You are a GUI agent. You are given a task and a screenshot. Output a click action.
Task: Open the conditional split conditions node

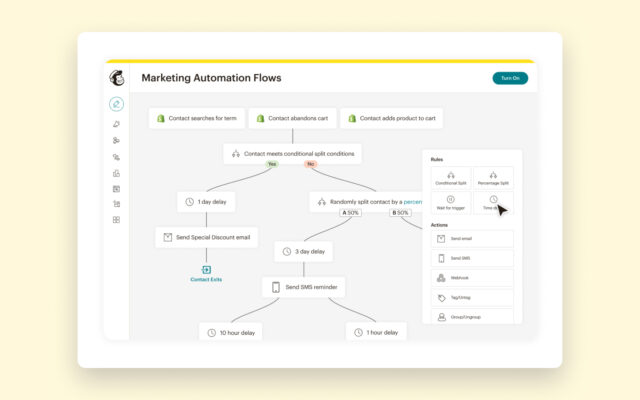pos(292,154)
